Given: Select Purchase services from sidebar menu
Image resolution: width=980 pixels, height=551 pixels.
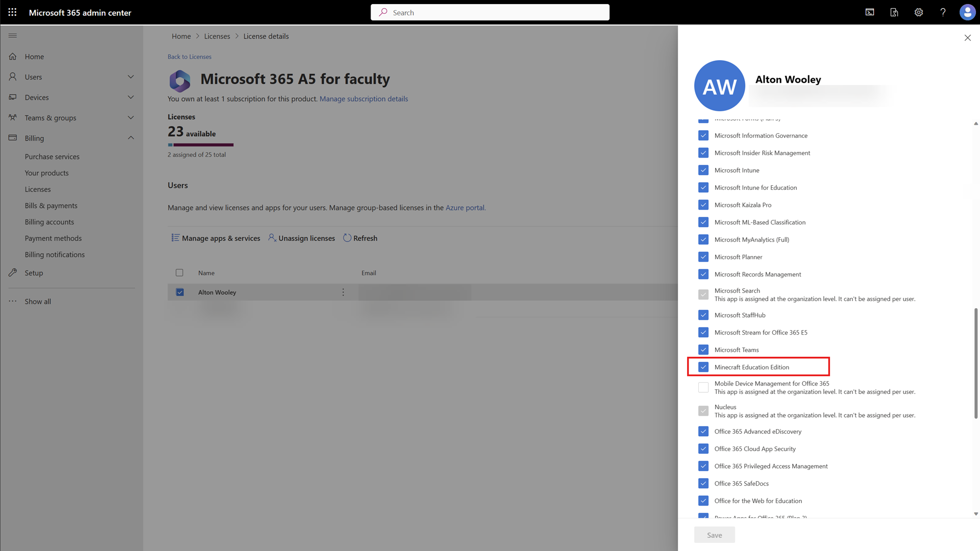Looking at the screenshot, I should (x=52, y=156).
